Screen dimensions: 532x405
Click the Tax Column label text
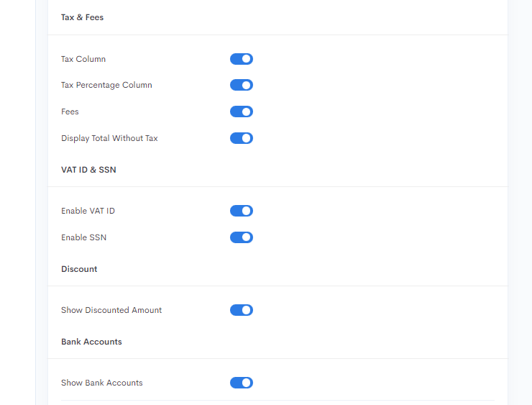(83, 59)
